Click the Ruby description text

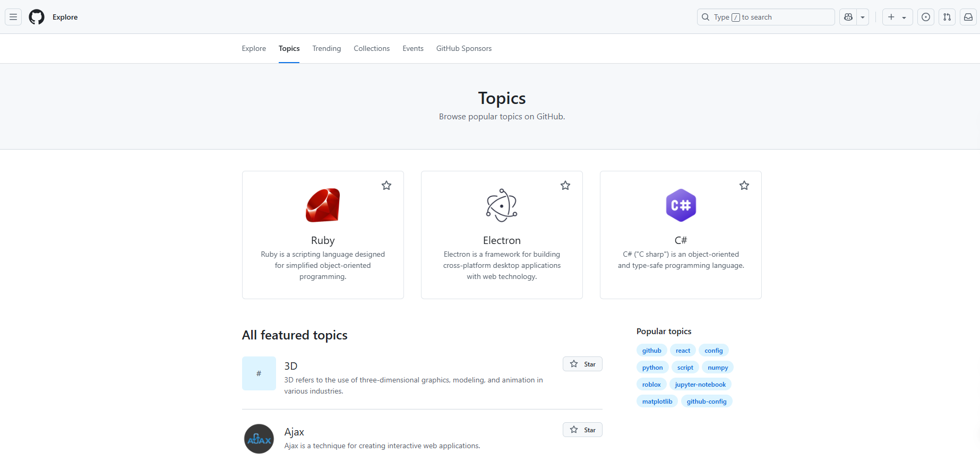pyautogui.click(x=323, y=265)
